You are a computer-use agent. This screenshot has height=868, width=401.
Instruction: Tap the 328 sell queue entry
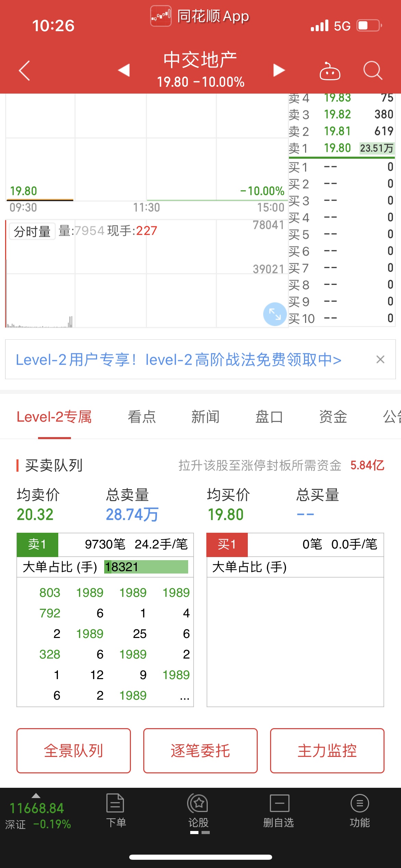coord(50,654)
